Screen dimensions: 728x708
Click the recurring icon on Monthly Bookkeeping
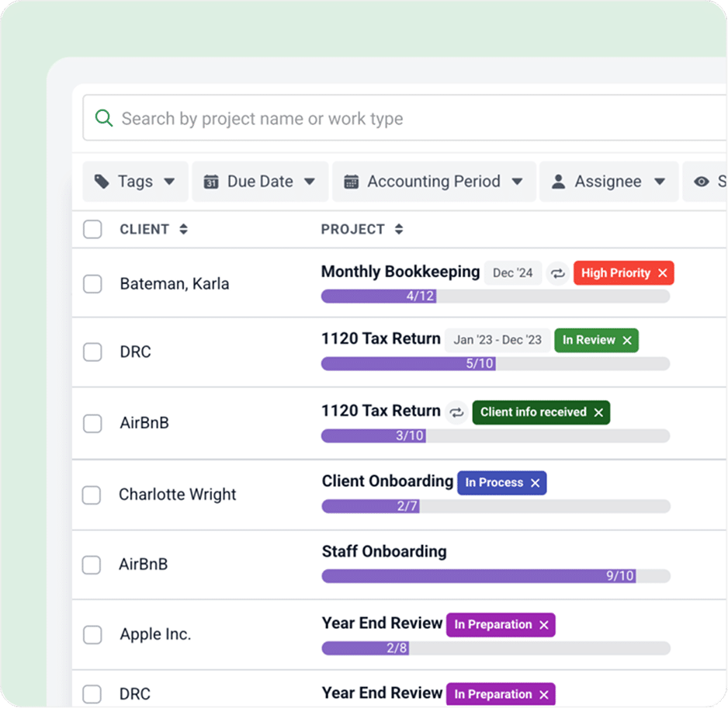(x=557, y=273)
